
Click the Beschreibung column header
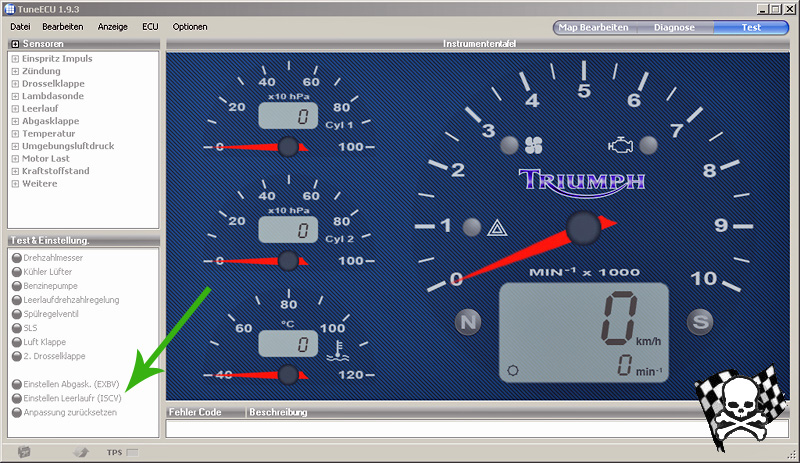click(517, 412)
